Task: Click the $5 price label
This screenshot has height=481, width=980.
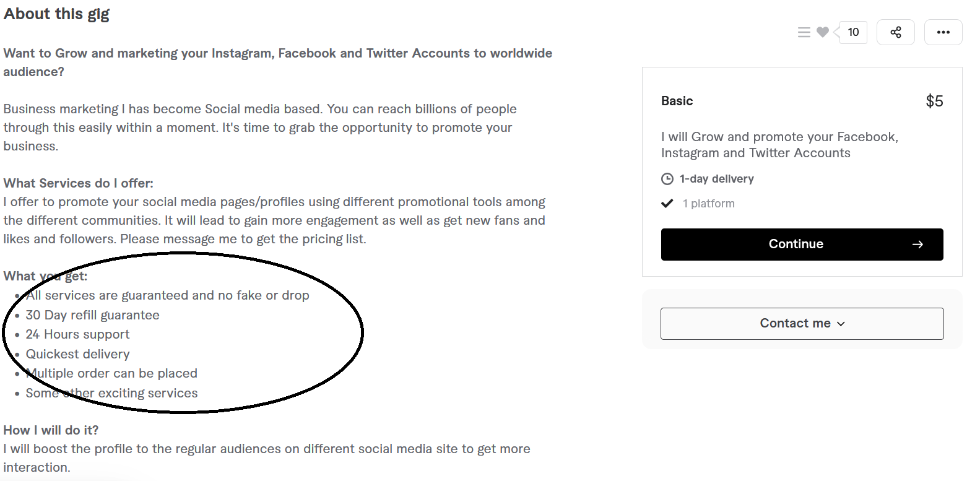Action: click(934, 101)
